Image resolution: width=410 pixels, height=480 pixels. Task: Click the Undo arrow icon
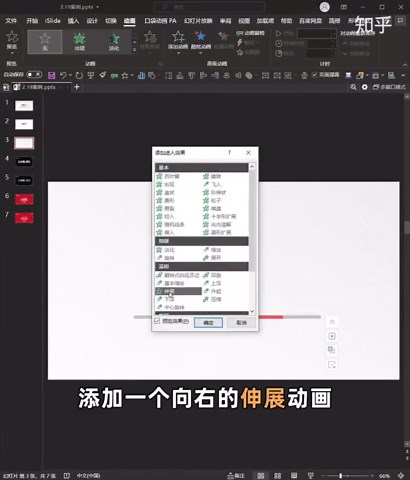pyautogui.click(x=63, y=76)
